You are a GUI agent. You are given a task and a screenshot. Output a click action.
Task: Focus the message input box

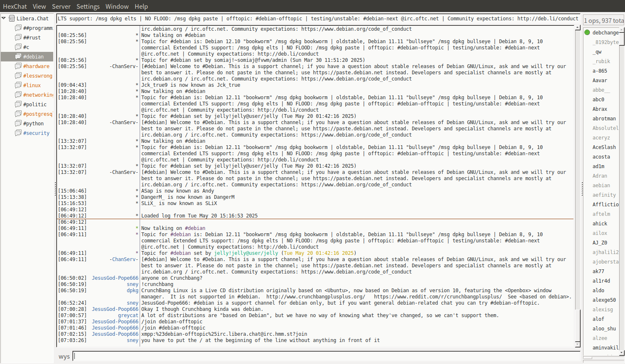tap(326, 356)
